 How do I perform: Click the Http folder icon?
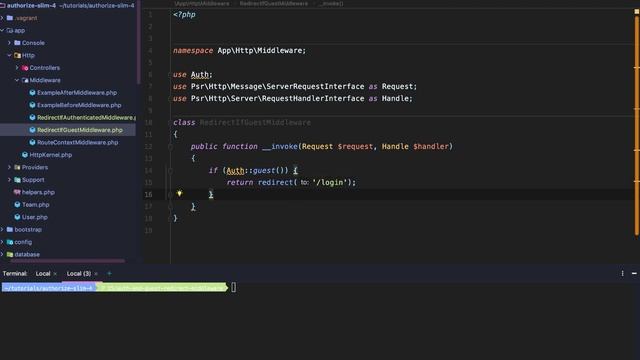point(17,55)
